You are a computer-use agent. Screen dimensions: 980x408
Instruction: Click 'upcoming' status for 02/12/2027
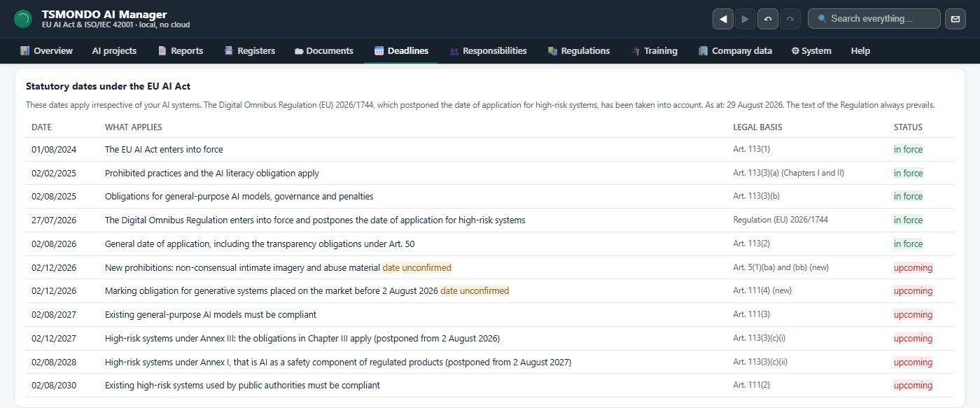click(x=913, y=338)
